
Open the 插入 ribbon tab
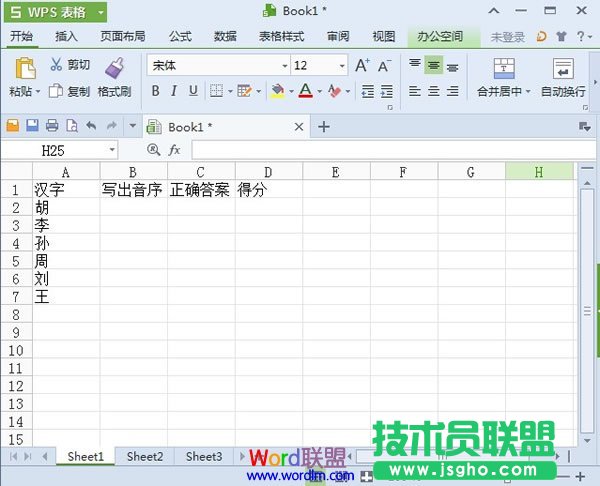click(x=66, y=36)
